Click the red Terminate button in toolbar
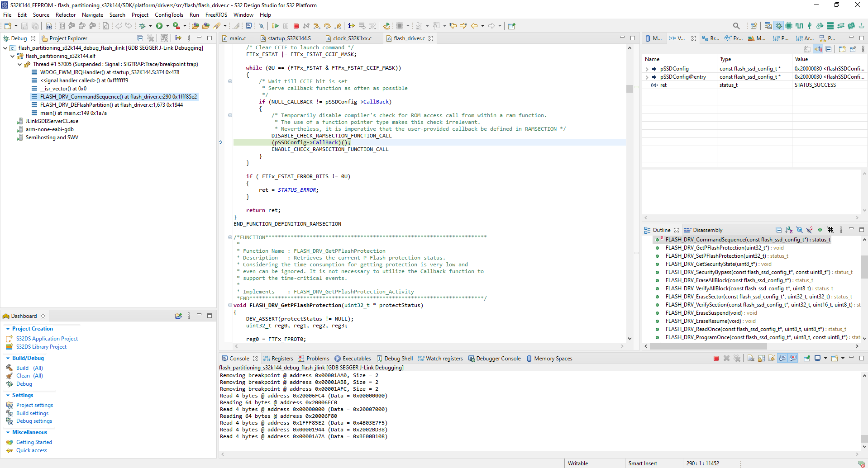Screen dimensions: 868x468 (x=296, y=26)
